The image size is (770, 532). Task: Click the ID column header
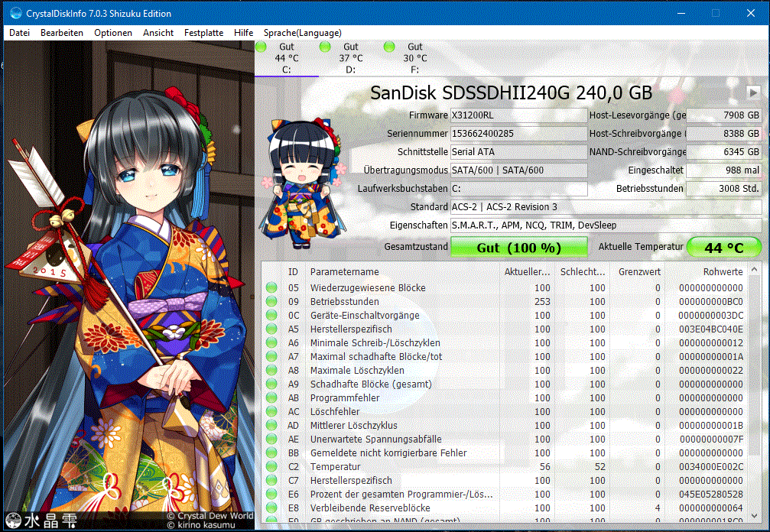tap(293, 272)
